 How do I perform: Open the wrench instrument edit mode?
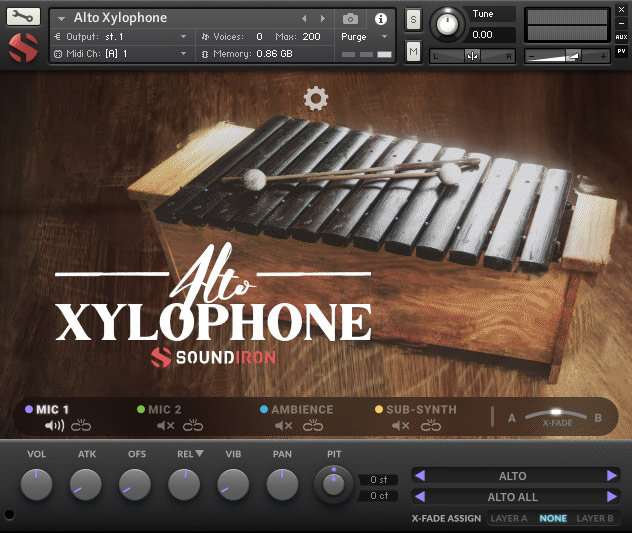[x=23, y=16]
